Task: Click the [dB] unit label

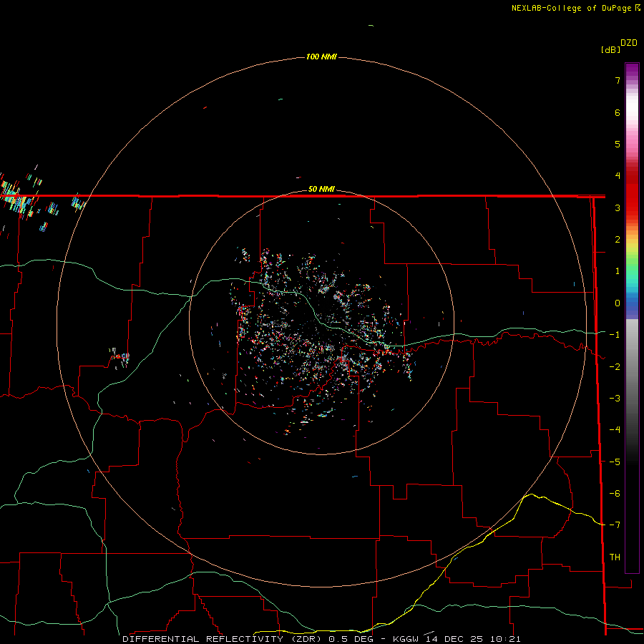Action: coord(611,50)
